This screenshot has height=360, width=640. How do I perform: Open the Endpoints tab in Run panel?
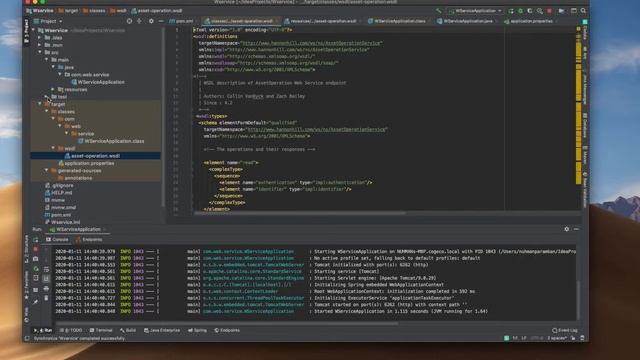[89, 240]
